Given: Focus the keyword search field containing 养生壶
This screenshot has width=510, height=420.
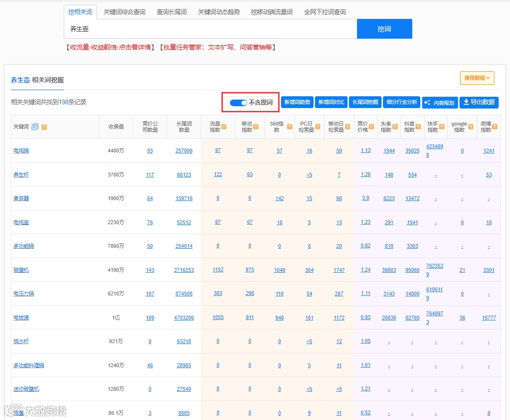Looking at the screenshot, I should pos(211,29).
